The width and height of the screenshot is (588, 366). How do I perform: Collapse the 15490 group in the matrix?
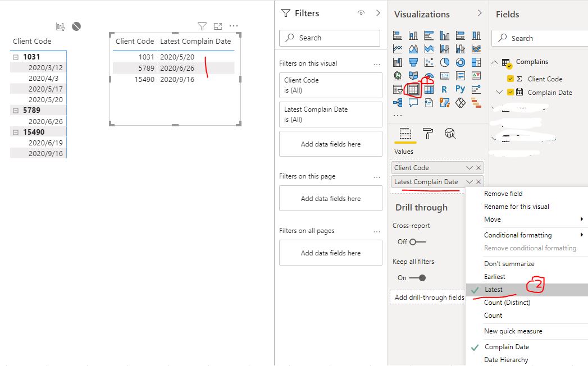point(16,132)
